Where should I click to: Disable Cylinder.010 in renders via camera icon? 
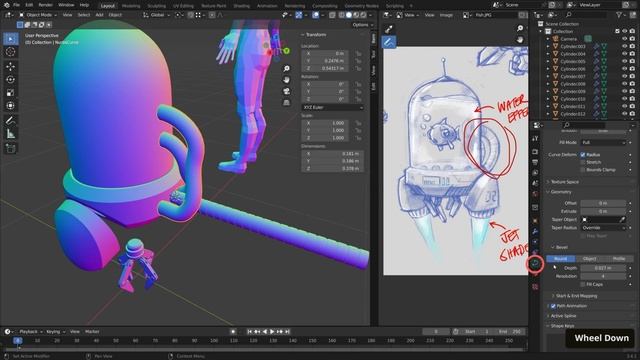click(x=632, y=99)
